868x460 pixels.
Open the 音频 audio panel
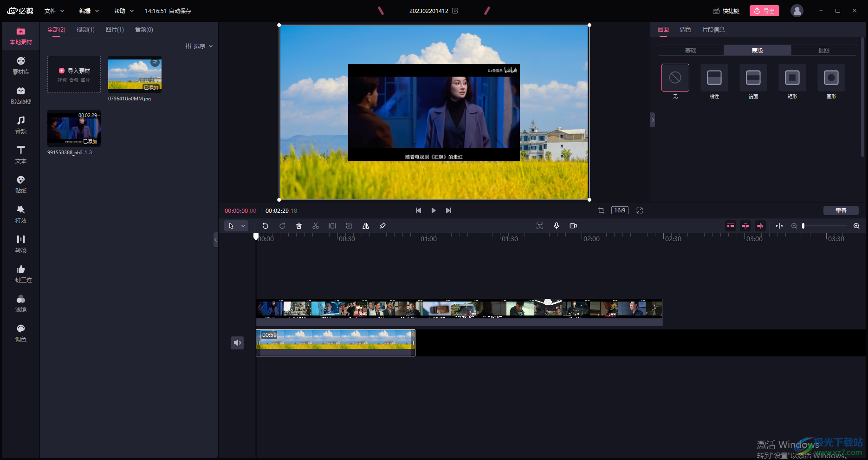tap(21, 125)
